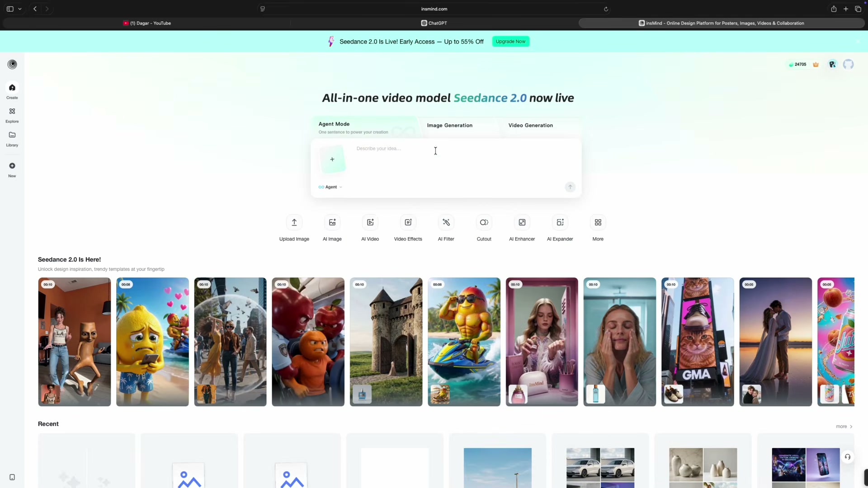The width and height of the screenshot is (868, 488).
Task: Open the white cars recent project
Action: click(x=600, y=461)
